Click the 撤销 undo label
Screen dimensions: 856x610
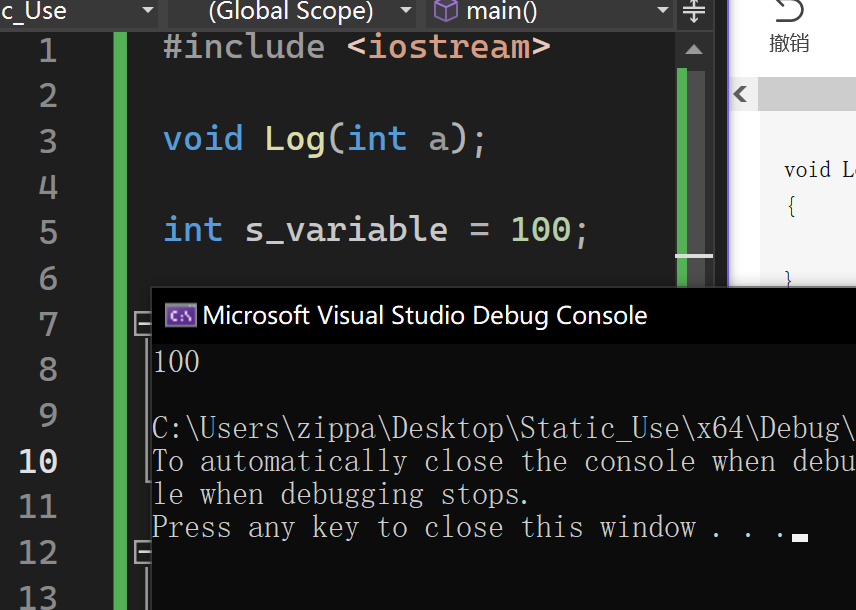pos(789,43)
